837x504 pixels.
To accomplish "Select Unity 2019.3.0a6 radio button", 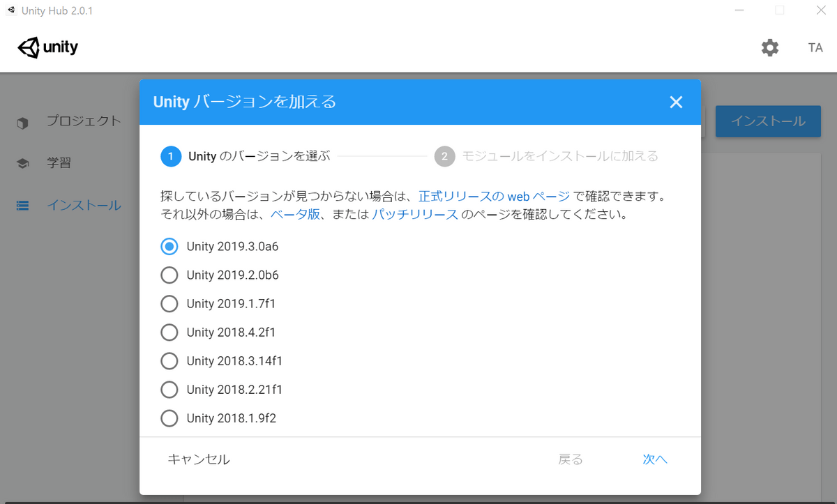I will (x=169, y=246).
